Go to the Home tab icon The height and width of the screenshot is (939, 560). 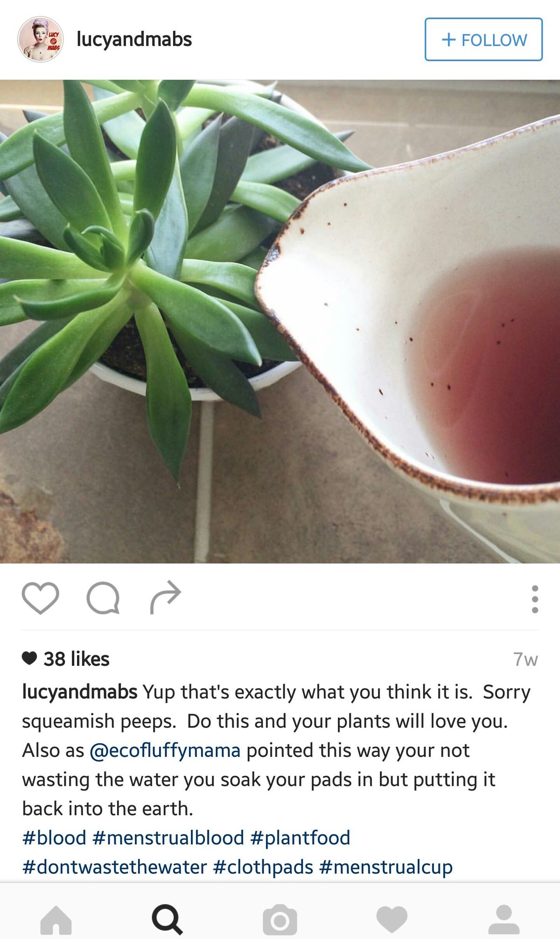(56, 920)
